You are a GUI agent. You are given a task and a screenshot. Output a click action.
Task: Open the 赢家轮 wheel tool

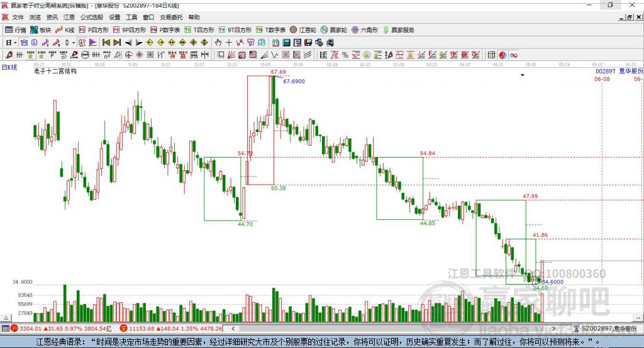click(333, 30)
